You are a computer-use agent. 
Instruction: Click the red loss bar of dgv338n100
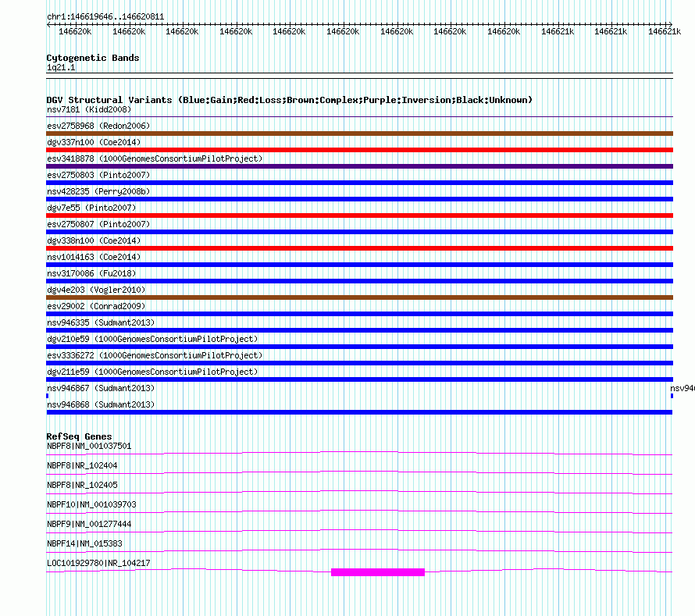tap(359, 248)
